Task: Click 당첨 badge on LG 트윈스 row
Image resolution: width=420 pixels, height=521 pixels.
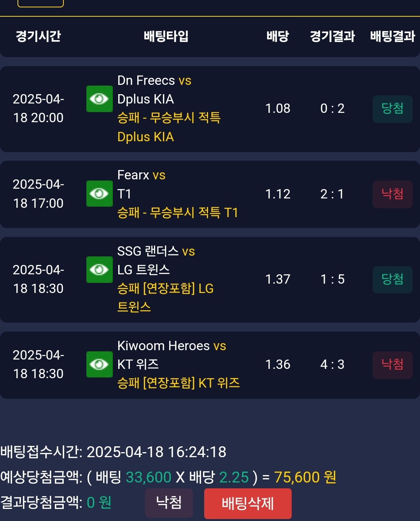Action: point(392,279)
